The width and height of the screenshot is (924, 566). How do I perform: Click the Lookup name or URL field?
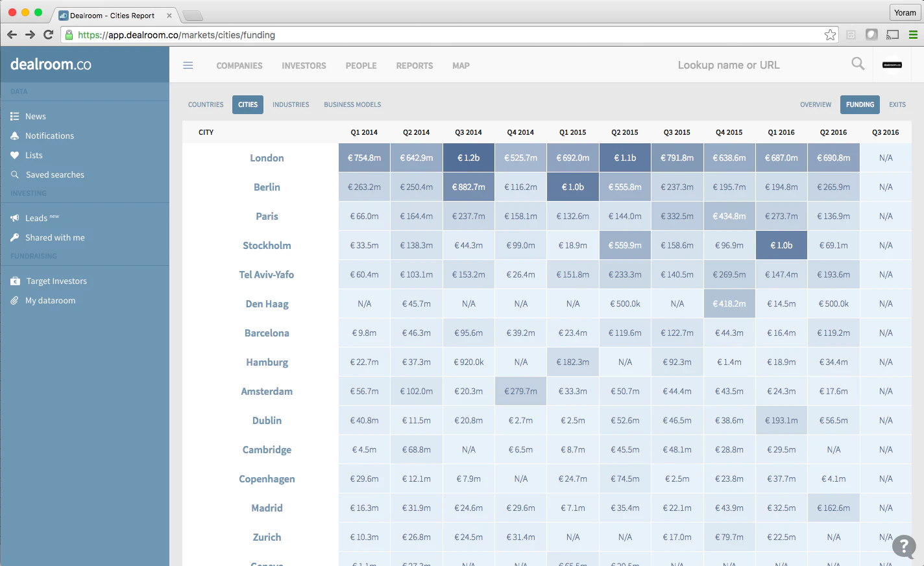point(729,65)
